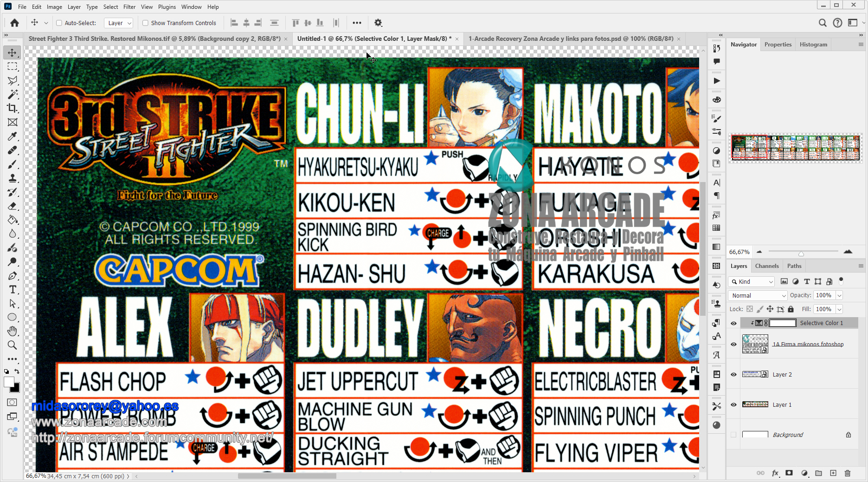Open the Histogram panel tab
The width and height of the screenshot is (868, 482).
coord(813,45)
